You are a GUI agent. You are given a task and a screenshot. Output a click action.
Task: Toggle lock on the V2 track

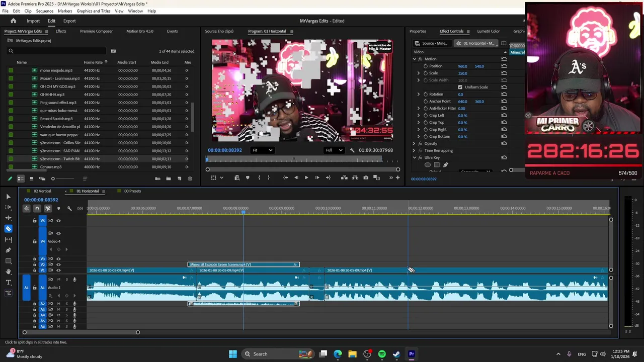click(35, 264)
